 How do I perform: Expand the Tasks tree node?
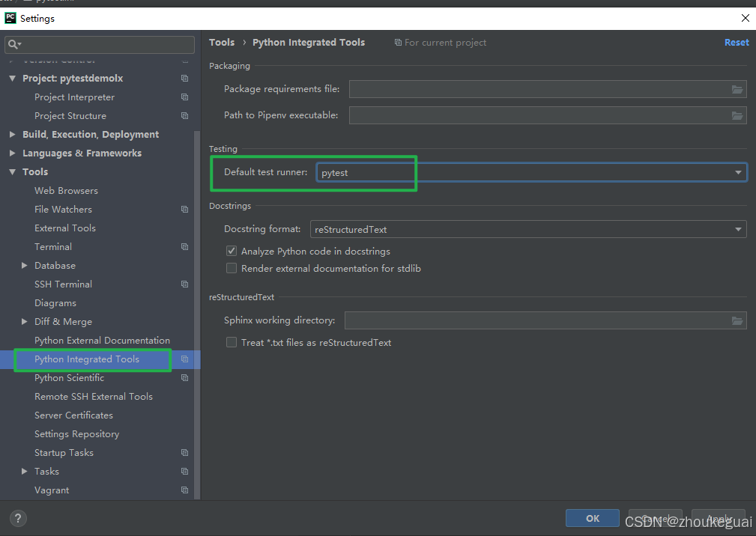point(24,471)
